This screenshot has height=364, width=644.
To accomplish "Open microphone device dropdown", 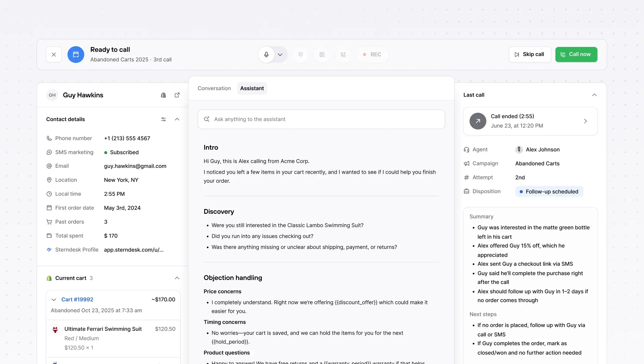I will point(279,54).
